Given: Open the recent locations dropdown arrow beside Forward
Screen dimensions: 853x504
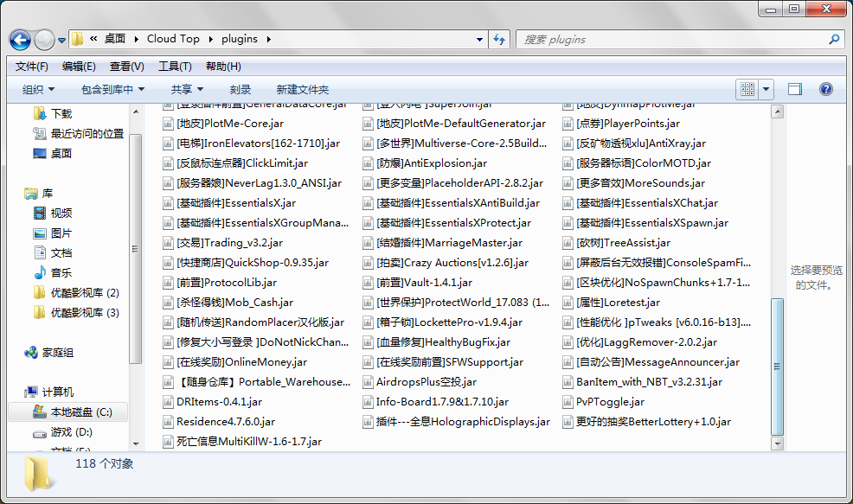Looking at the screenshot, I should point(61,41).
